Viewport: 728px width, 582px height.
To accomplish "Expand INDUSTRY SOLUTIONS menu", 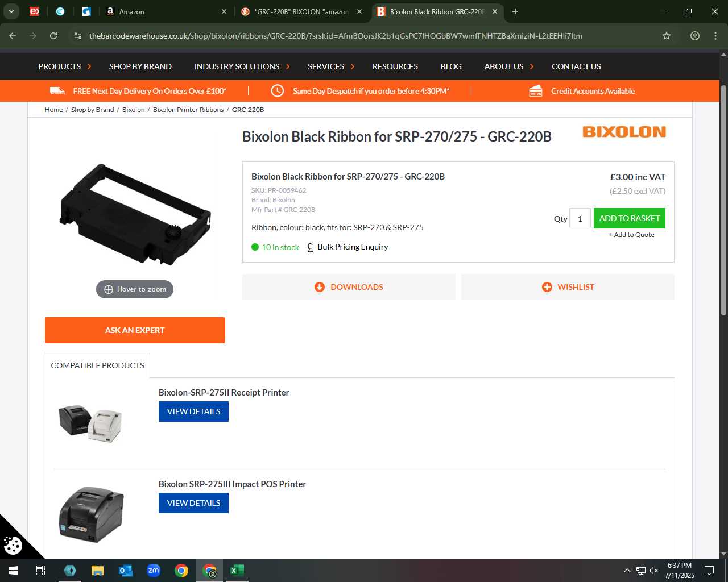I will pyautogui.click(x=242, y=66).
